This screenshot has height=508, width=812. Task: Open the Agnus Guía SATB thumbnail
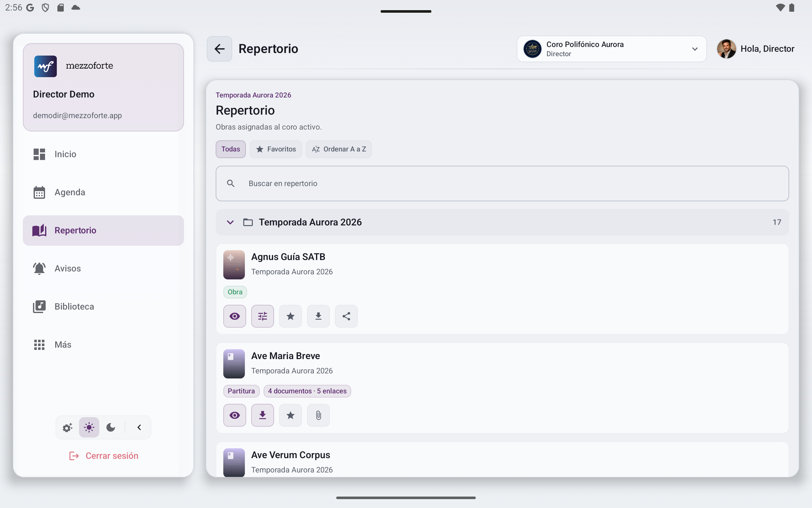tap(234, 265)
